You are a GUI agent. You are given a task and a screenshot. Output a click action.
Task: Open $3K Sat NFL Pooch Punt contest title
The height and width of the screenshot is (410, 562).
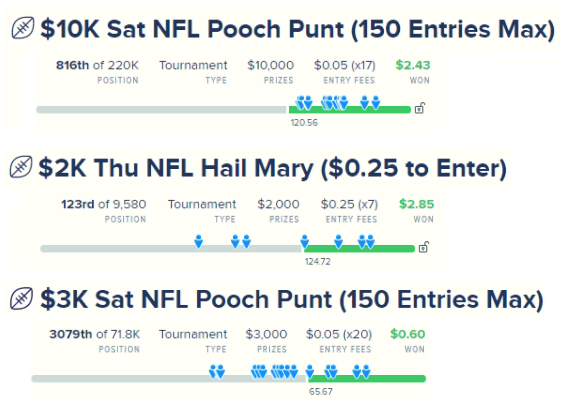[x=292, y=299]
